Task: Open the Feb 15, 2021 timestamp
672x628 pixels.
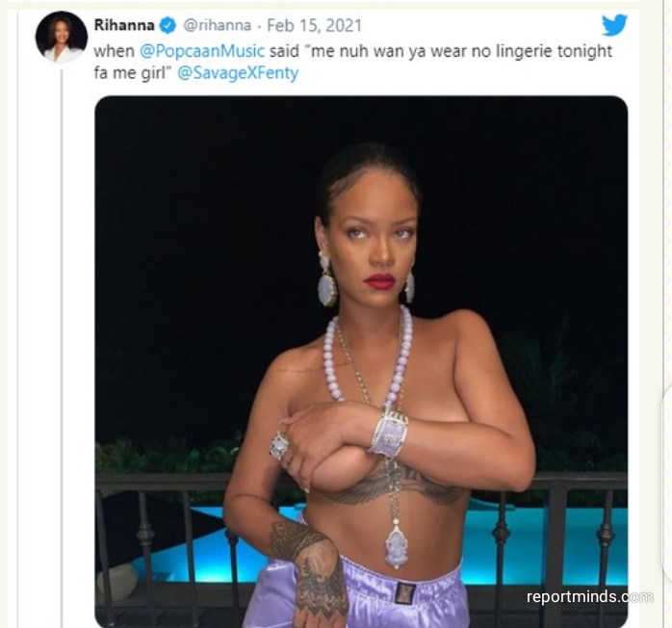Action: pos(314,25)
